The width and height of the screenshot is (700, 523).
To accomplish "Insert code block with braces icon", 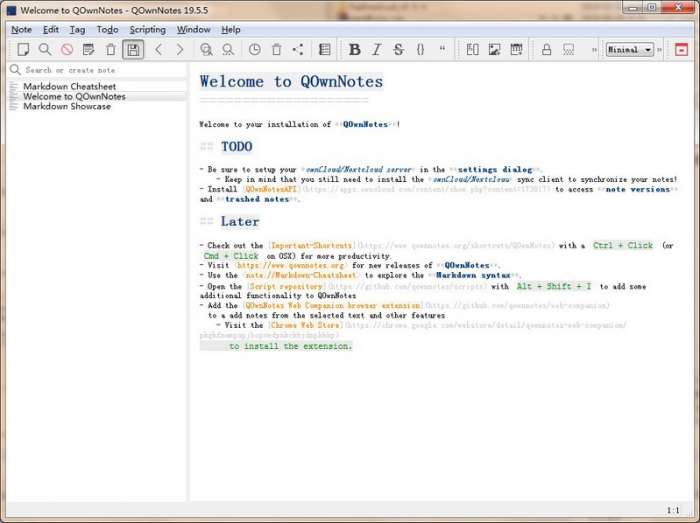I will pos(420,49).
